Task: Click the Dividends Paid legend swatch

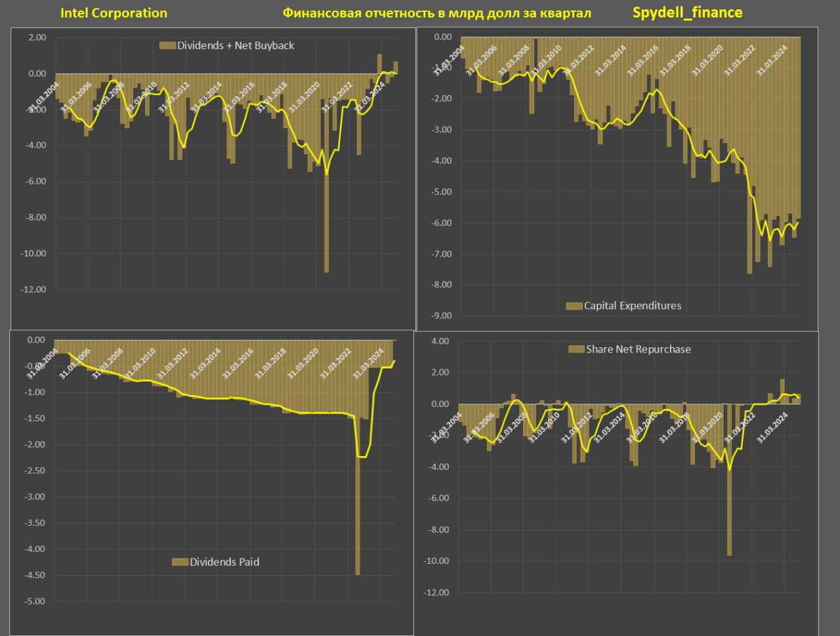Action: click(x=180, y=562)
